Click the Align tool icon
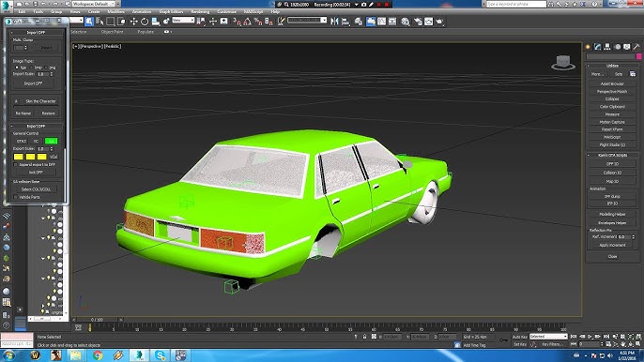Image resolution: width=644 pixels, height=362 pixels. point(345,22)
